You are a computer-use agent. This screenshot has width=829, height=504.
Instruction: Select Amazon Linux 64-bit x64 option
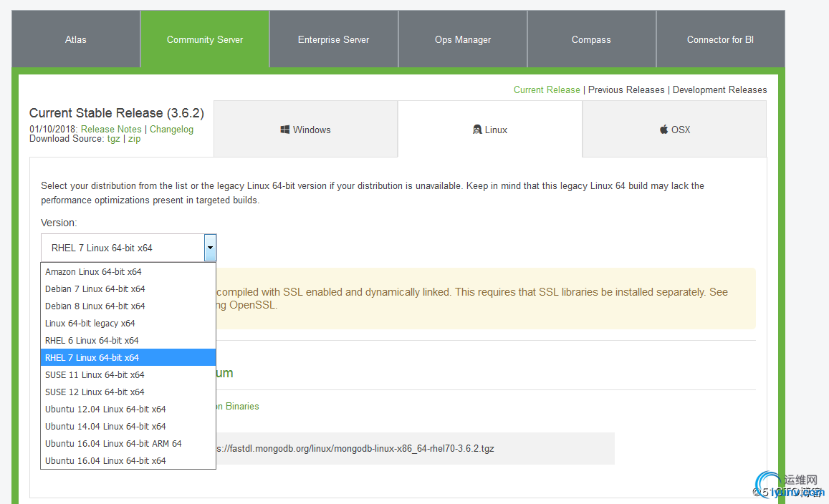pos(128,271)
